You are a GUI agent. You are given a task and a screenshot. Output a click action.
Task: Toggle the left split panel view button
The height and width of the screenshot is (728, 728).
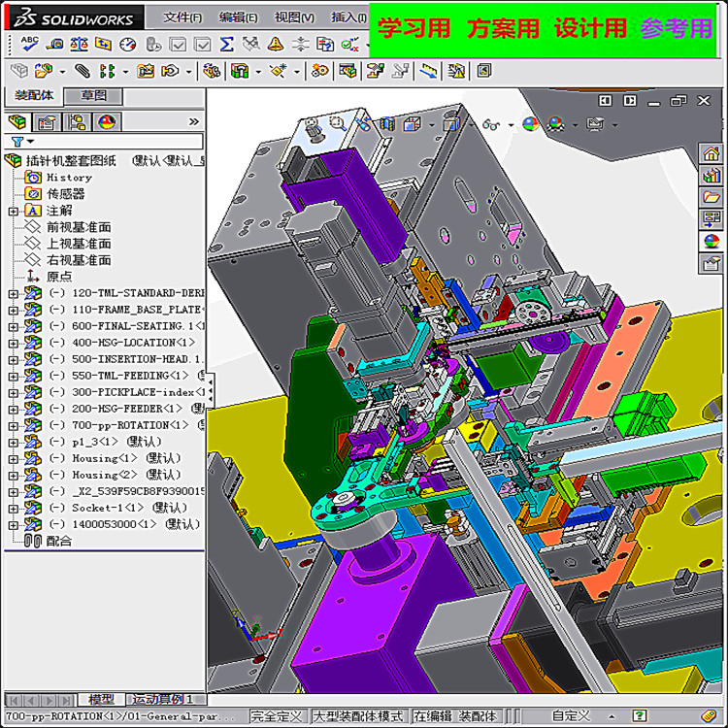(605, 101)
